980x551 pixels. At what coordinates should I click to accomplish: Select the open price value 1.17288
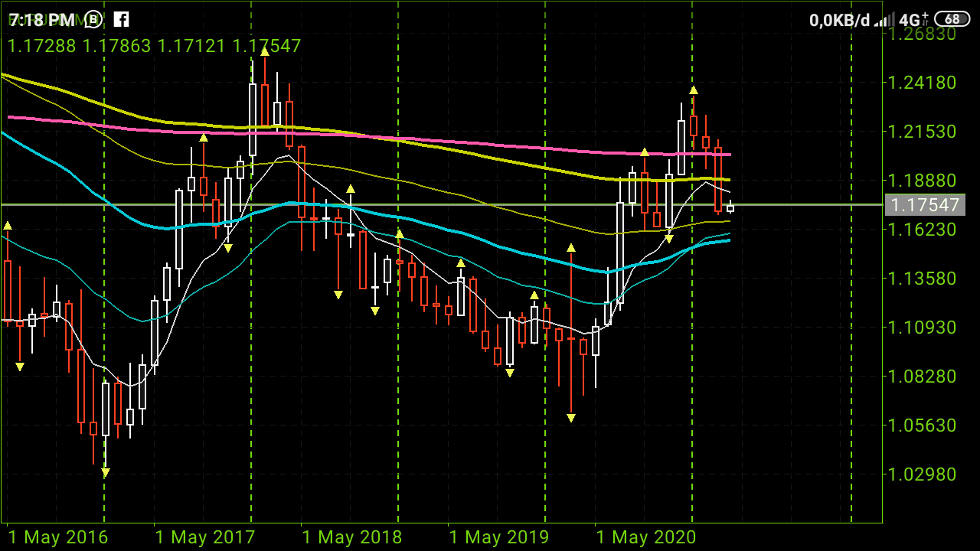pos(41,46)
